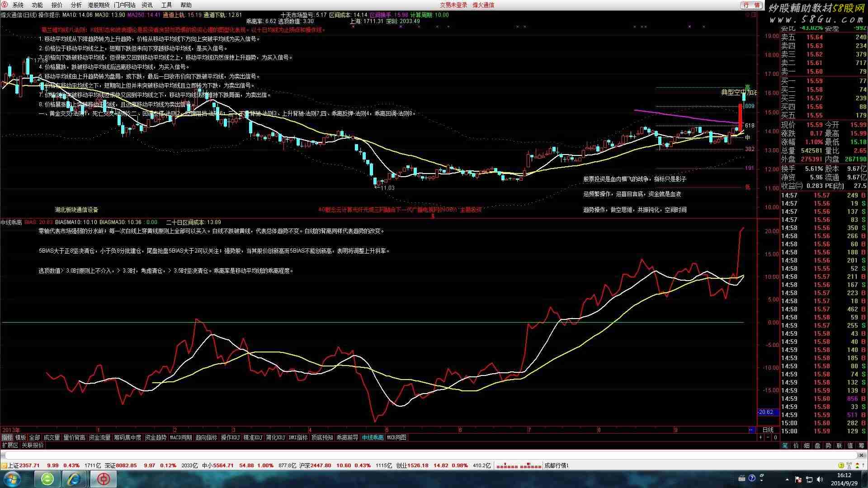Open the 日线 period selector
Viewport: 868px width, 488px height.
[768, 430]
